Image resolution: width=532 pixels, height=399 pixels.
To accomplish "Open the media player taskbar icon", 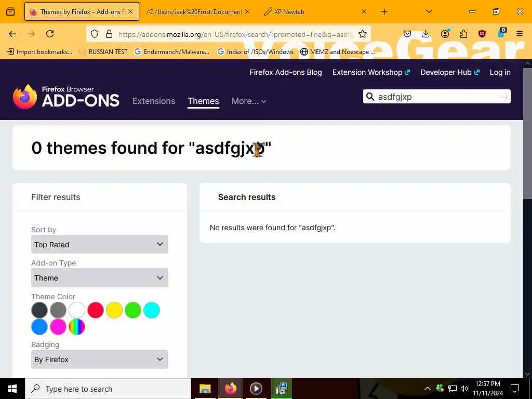I will (x=256, y=389).
